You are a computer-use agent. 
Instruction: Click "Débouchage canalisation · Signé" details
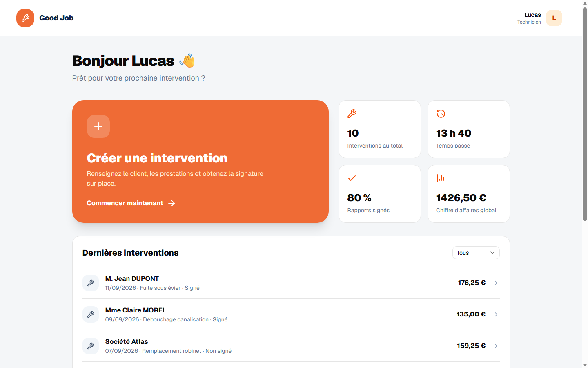coord(185,319)
